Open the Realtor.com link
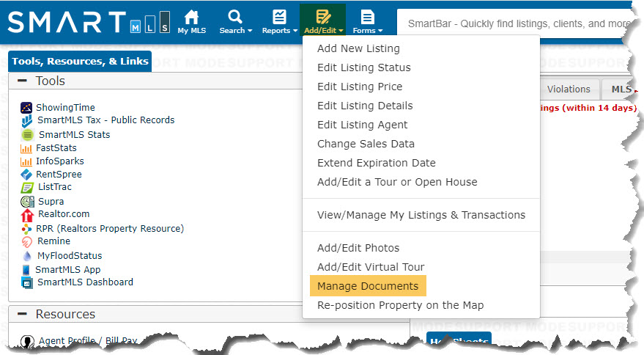This screenshot has width=644, height=355. click(x=64, y=214)
